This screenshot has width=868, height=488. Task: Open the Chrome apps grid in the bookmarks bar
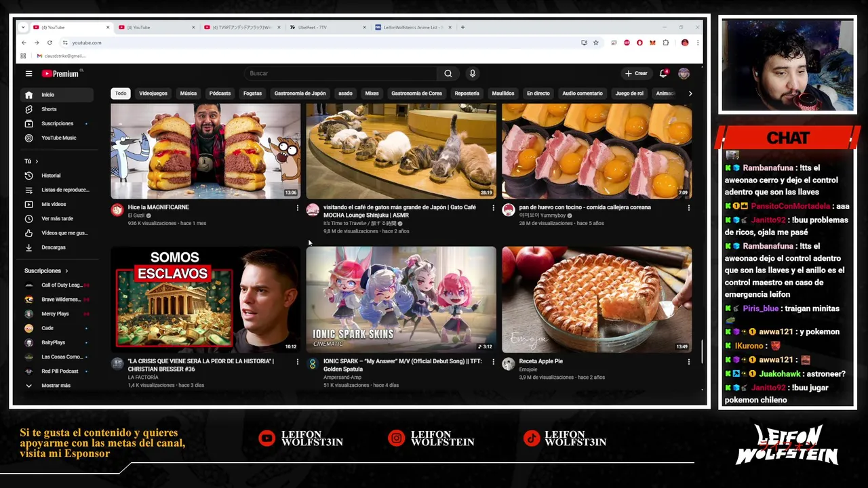point(24,56)
